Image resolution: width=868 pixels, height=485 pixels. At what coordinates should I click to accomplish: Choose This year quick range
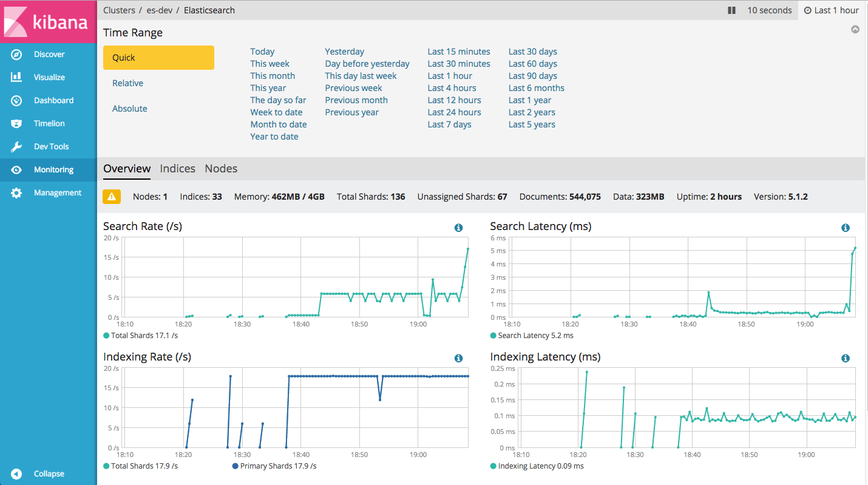(268, 88)
